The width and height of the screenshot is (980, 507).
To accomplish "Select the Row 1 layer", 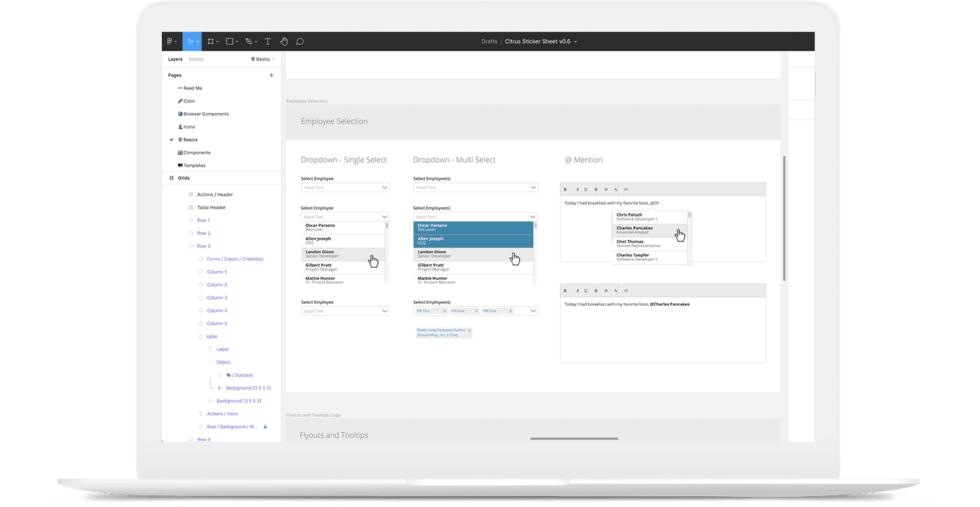I will [203, 221].
